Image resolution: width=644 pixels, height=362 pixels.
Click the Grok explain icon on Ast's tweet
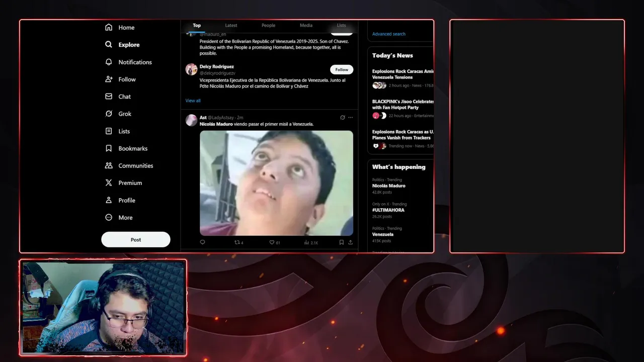click(343, 118)
